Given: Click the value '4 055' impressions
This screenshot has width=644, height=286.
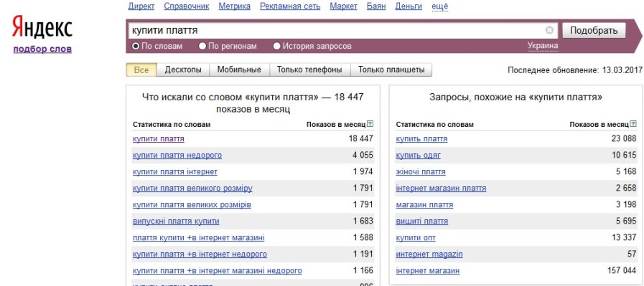Looking at the screenshot, I should click(x=363, y=155).
